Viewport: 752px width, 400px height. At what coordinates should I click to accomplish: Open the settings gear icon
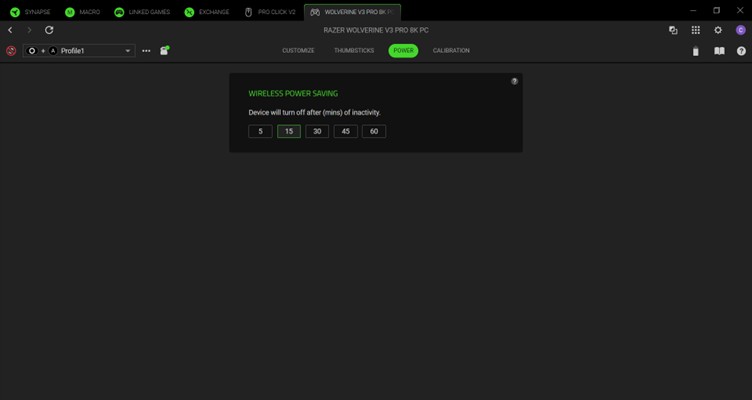coord(718,30)
